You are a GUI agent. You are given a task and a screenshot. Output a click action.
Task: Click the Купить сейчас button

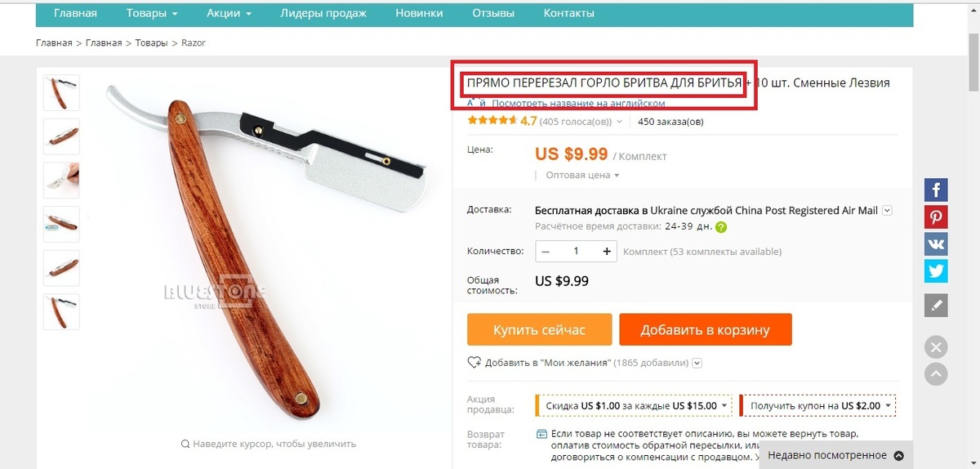coord(539,330)
